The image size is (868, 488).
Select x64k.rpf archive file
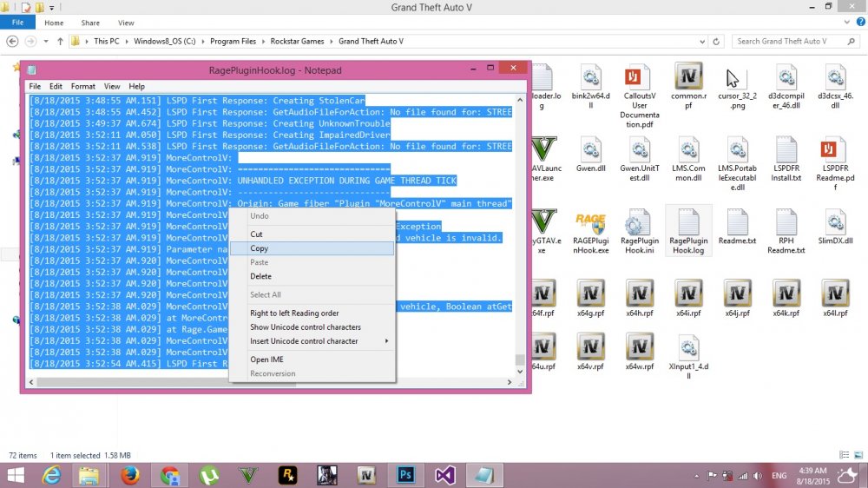786,298
